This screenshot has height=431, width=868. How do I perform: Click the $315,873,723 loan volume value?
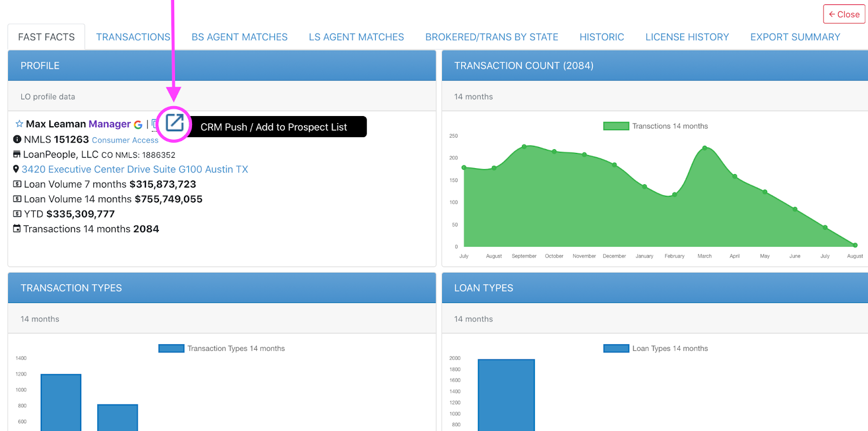163,184
